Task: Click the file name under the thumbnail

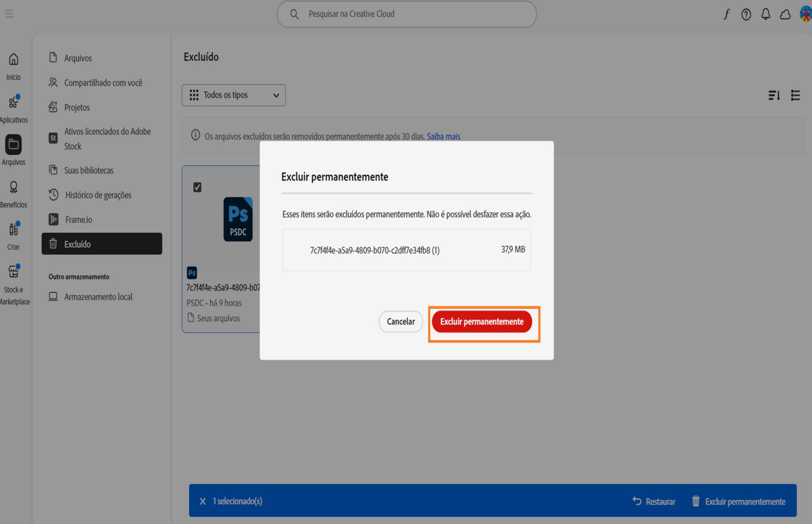Action: point(223,288)
